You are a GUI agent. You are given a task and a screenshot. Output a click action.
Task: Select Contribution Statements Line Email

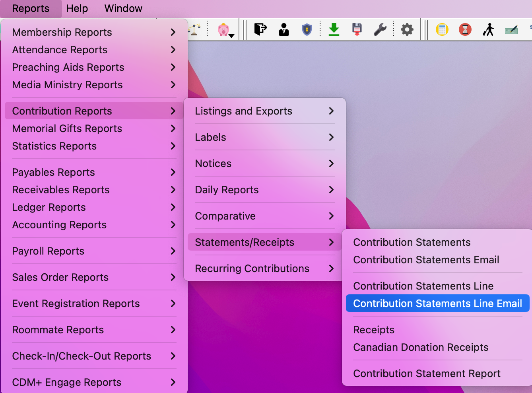click(x=437, y=304)
